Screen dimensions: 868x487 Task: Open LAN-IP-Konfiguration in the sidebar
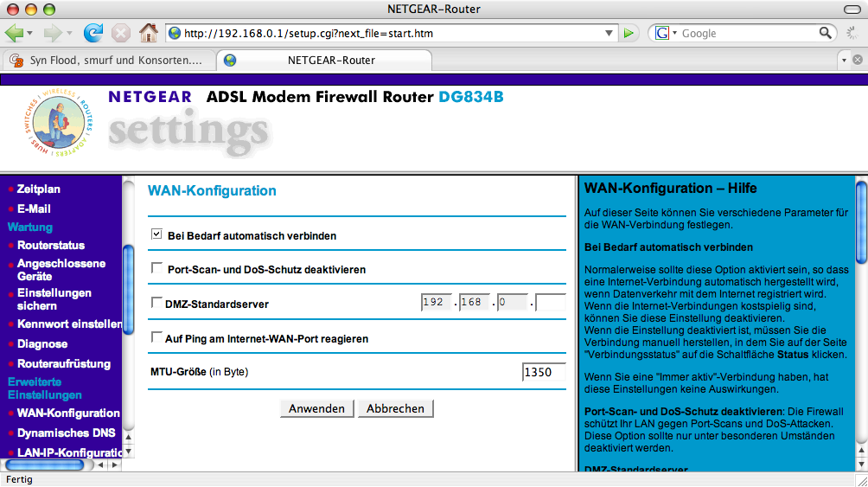coord(69,452)
